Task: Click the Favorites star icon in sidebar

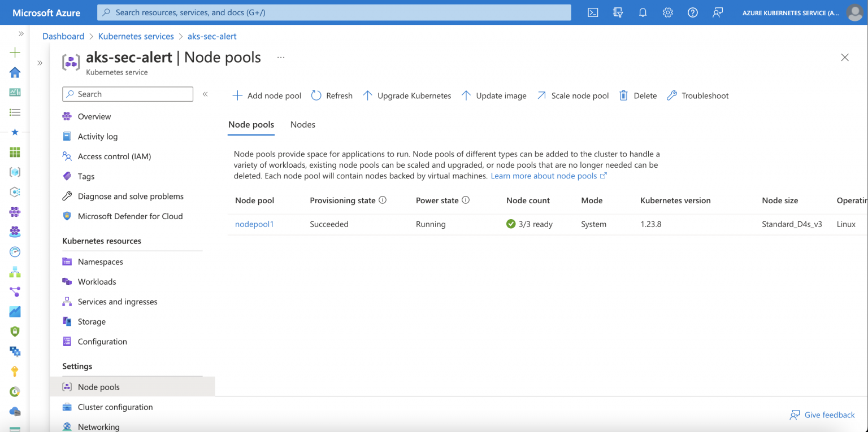Action: 14,132
